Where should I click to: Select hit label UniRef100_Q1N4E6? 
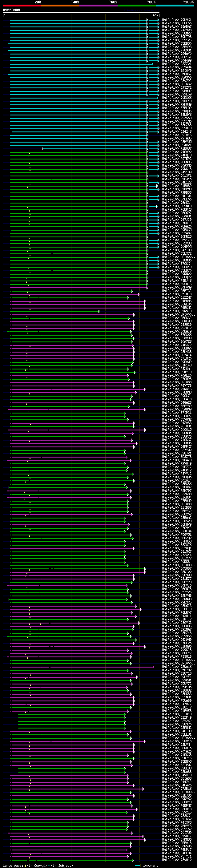point(176,389)
